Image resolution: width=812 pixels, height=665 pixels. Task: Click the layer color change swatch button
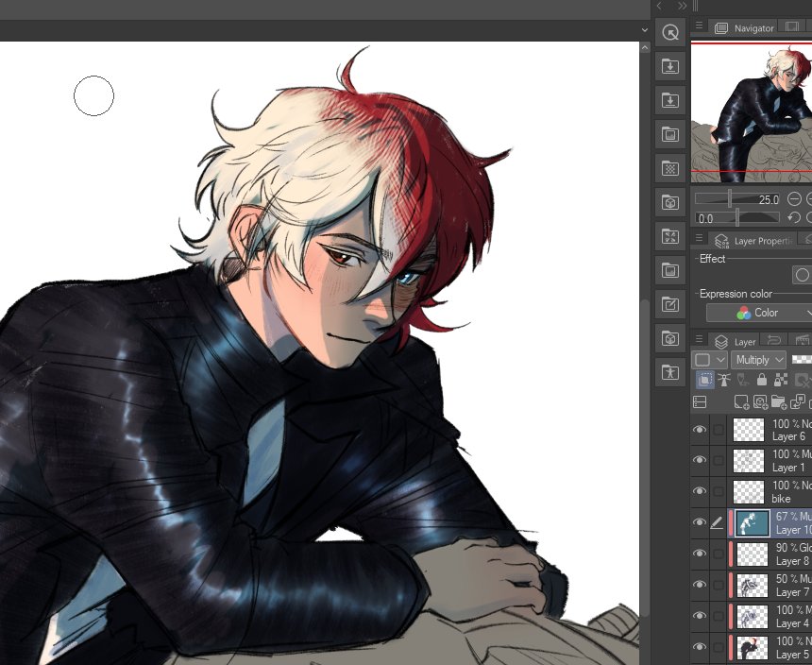702,360
